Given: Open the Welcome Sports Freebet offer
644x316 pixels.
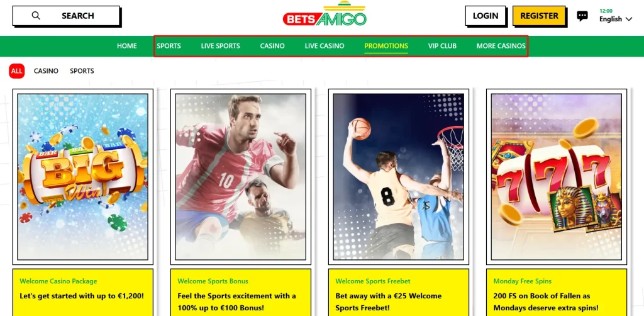Looking at the screenshot, I should 399,292.
